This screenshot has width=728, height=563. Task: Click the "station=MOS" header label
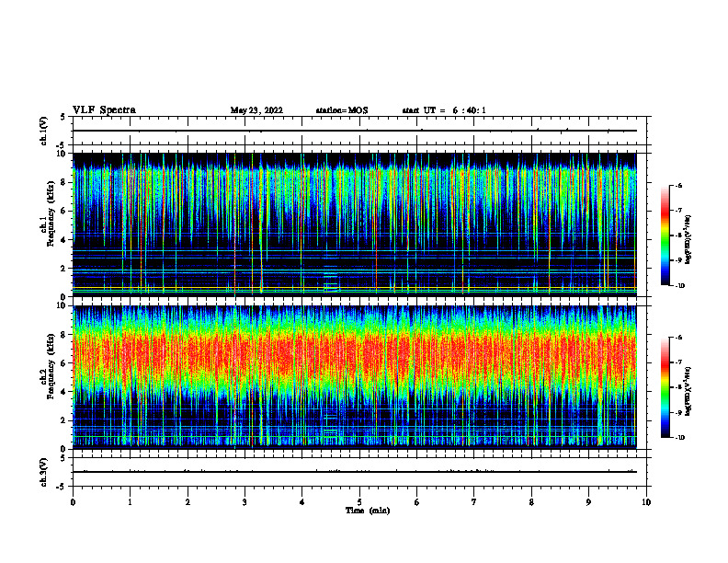[342, 110]
